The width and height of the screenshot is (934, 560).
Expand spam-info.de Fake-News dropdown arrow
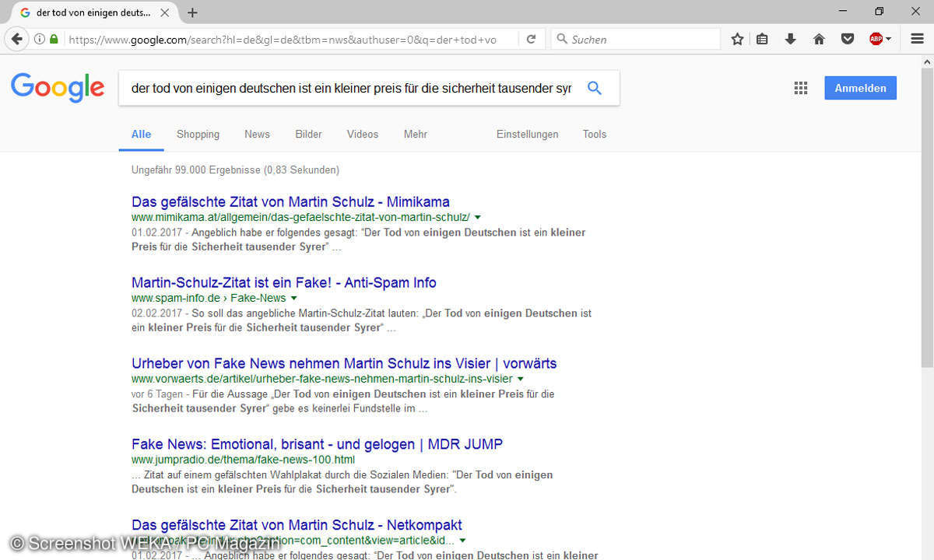click(x=293, y=298)
